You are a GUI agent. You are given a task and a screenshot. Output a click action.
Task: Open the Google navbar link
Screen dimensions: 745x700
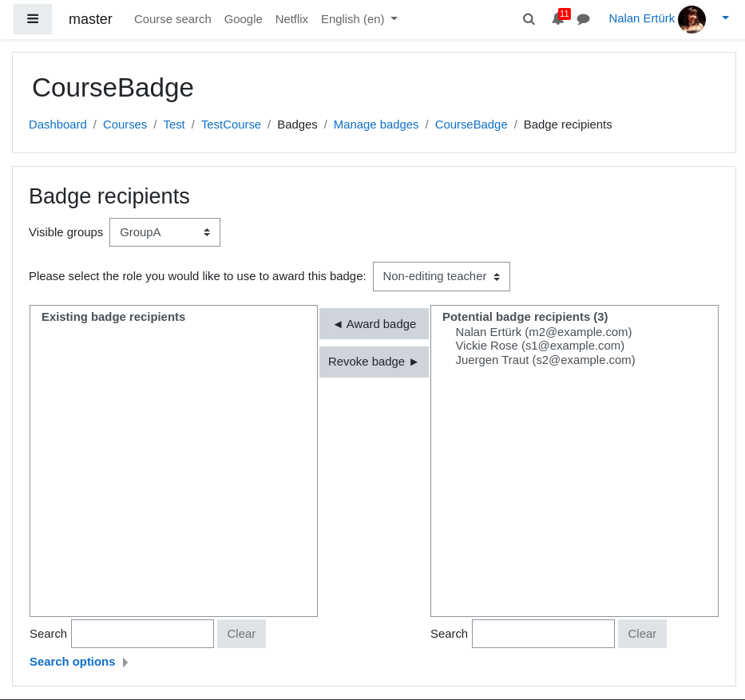coord(243,19)
